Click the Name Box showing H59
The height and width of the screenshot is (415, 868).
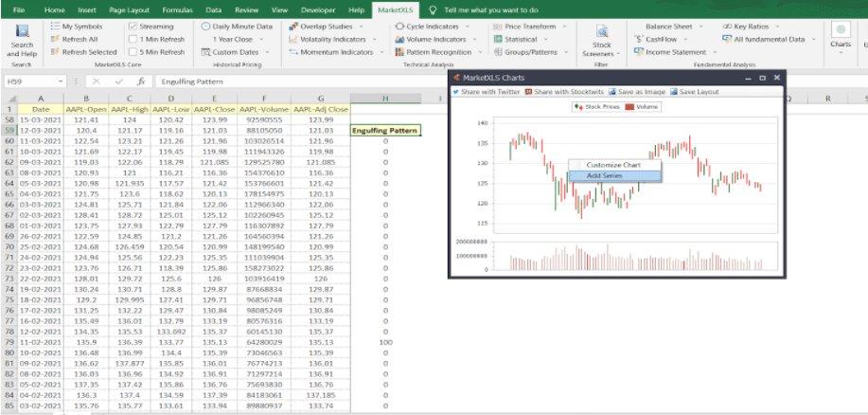[x=28, y=82]
